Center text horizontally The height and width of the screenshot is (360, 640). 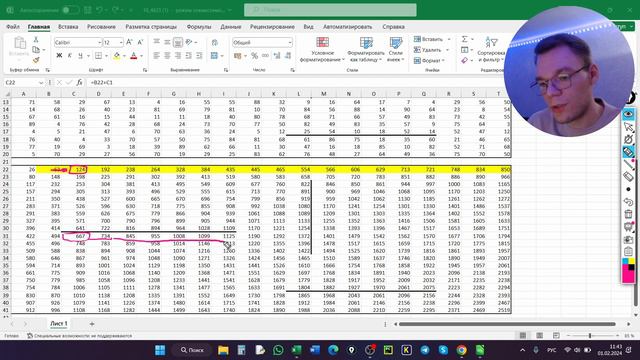tap(167, 56)
